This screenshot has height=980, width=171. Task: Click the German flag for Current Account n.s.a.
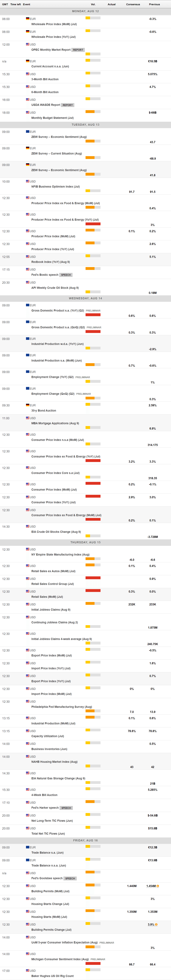coord(28,61)
